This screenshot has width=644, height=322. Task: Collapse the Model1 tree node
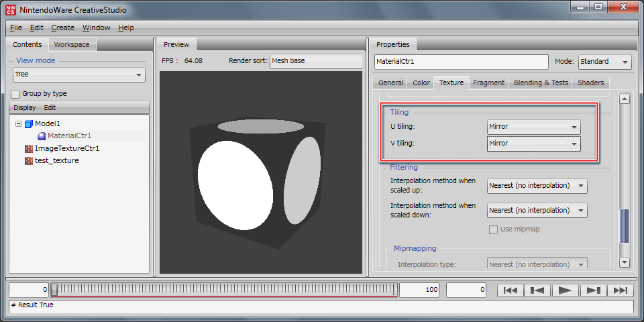coord(18,124)
